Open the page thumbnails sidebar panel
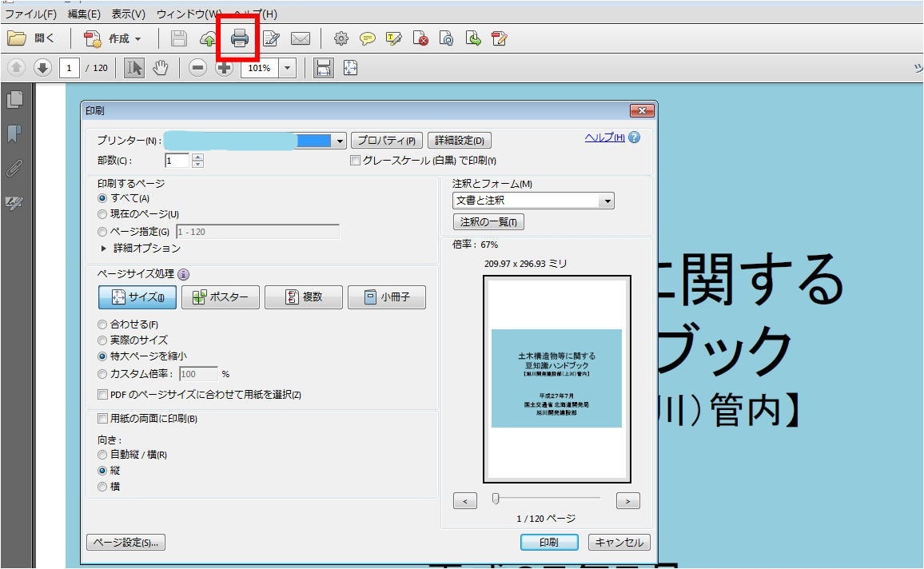The height and width of the screenshot is (569, 924). point(14,100)
